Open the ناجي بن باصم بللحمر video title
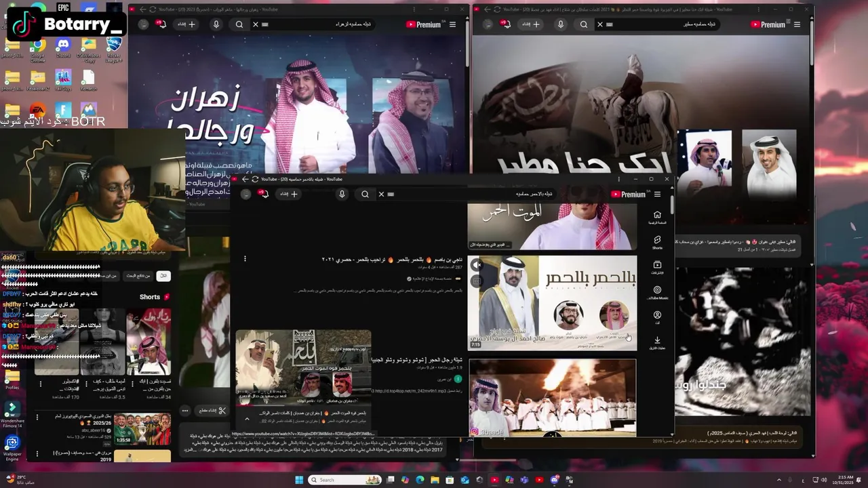868x488 pixels. tap(392, 259)
